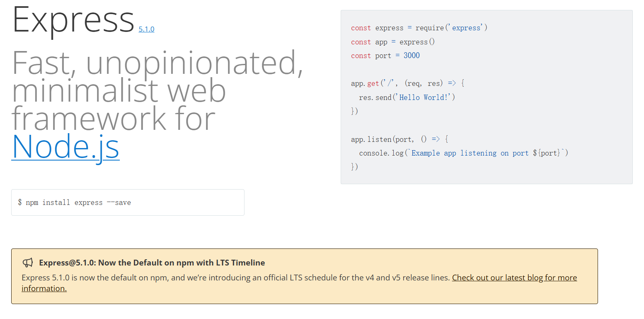
Task: Open the 5.1.0 version link
Action: (146, 29)
